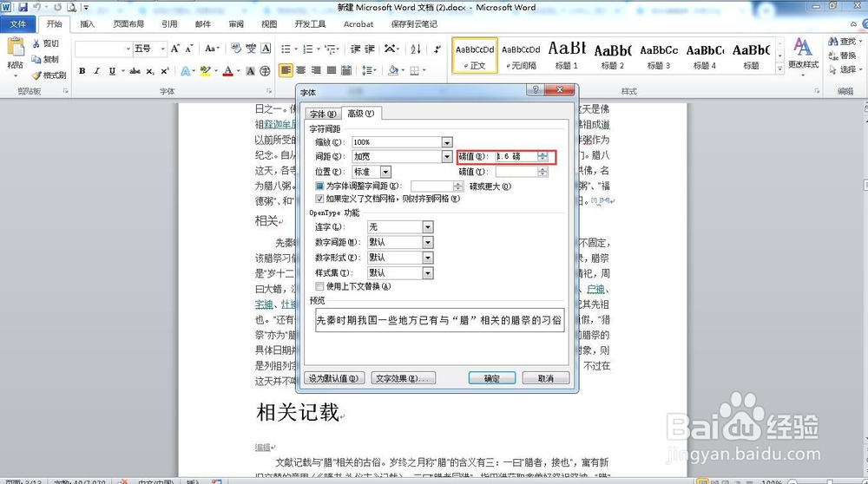Uncheck 如果定义了文档网格 snap to grid checkbox
The image size is (868, 484).
tap(319, 199)
